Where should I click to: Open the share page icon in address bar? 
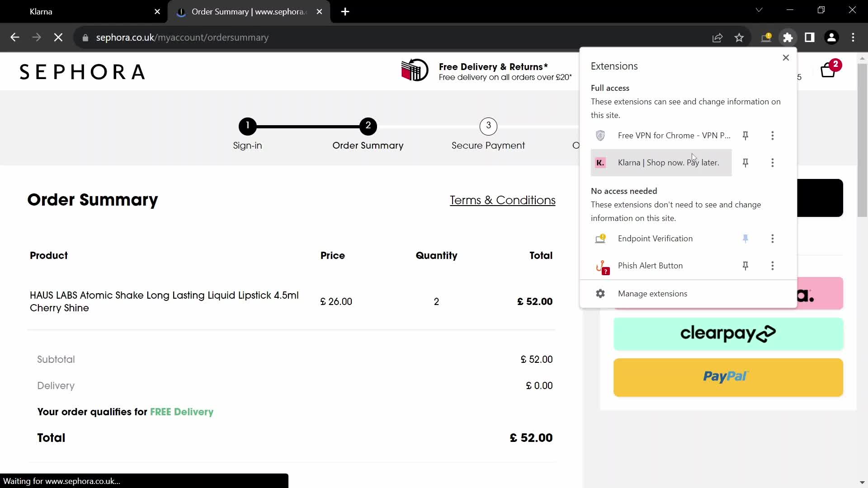coord(717,38)
